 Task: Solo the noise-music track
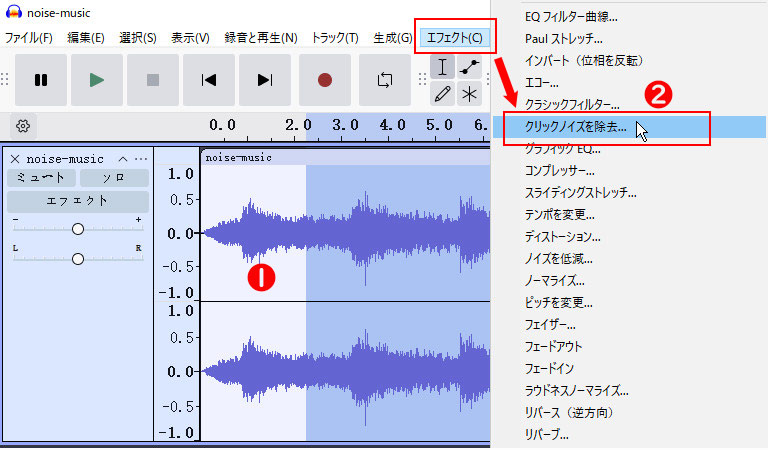click(x=115, y=177)
